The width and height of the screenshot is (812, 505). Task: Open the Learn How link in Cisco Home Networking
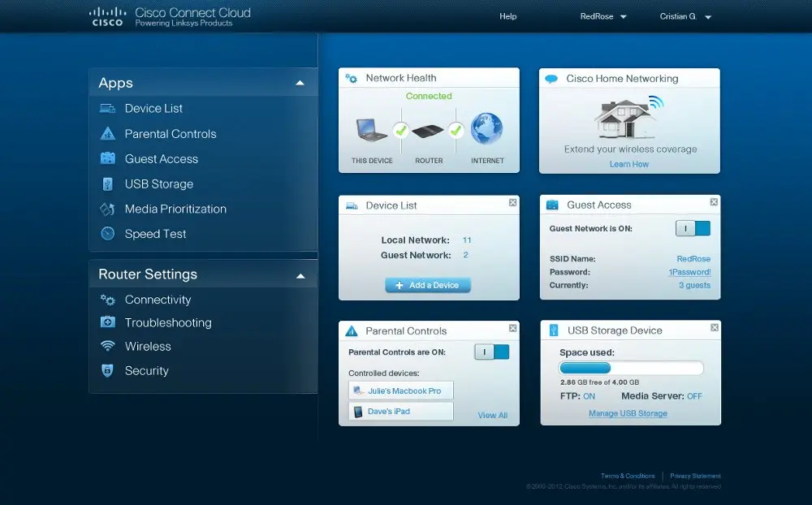(x=629, y=162)
